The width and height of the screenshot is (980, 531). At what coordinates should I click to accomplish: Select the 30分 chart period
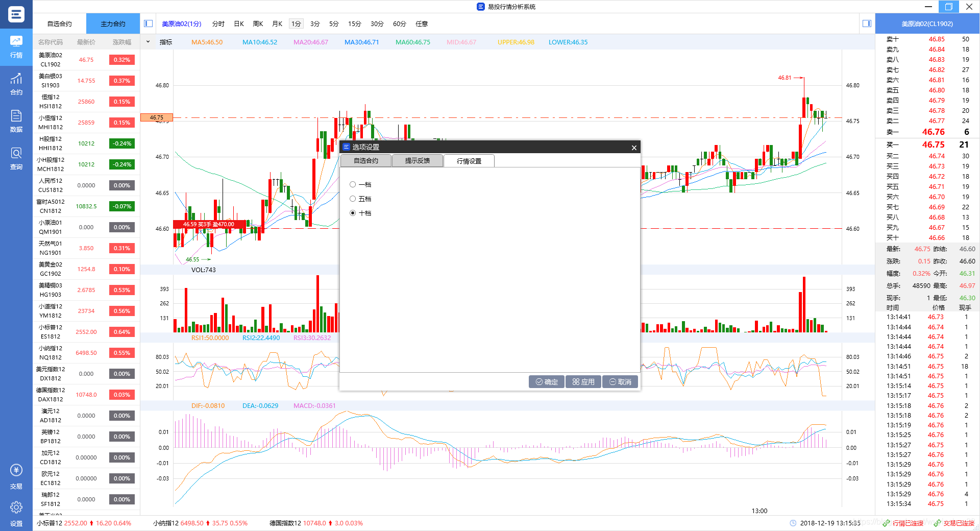click(377, 24)
